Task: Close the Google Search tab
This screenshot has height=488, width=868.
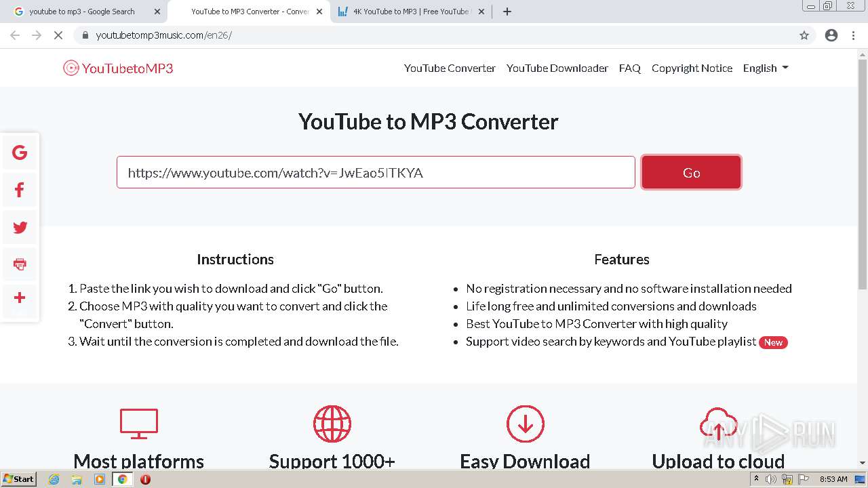Action: point(157,12)
